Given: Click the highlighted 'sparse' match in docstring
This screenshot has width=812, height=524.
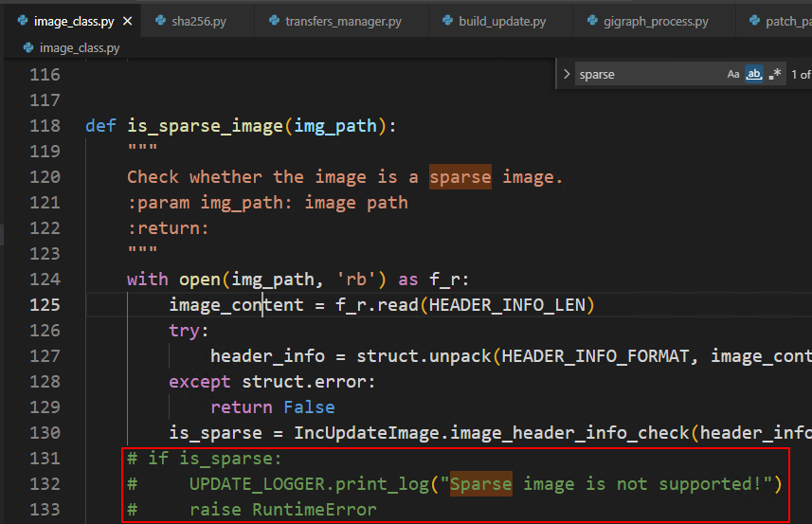Looking at the screenshot, I should 460,177.
